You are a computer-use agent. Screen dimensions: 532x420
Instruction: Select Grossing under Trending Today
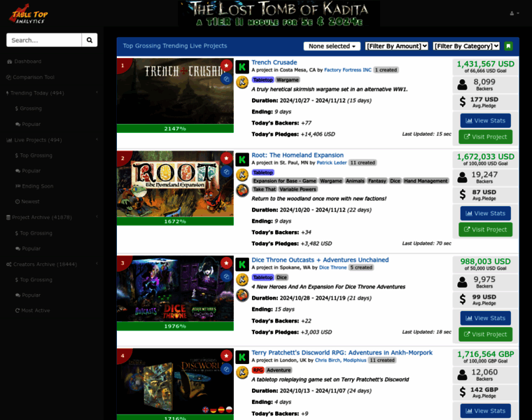click(28, 108)
